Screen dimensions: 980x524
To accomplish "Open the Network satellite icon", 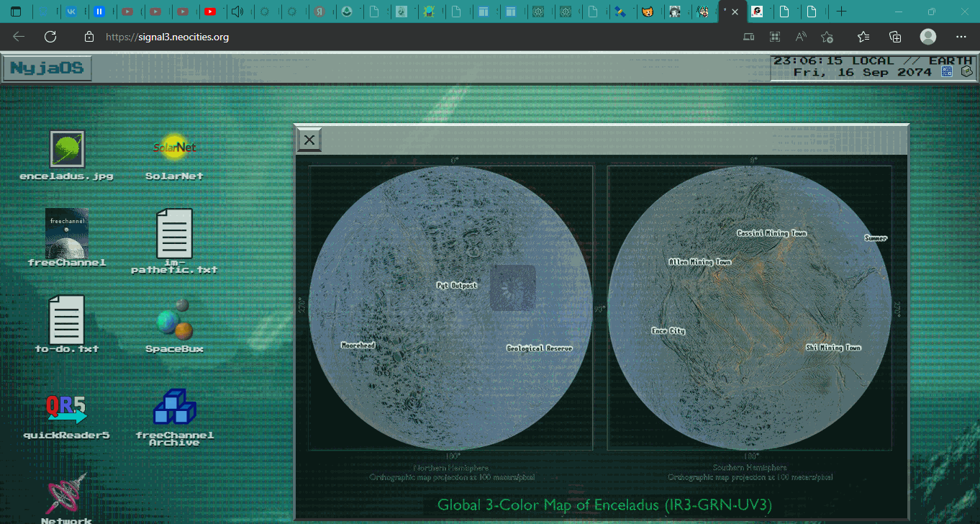I will 67,493.
